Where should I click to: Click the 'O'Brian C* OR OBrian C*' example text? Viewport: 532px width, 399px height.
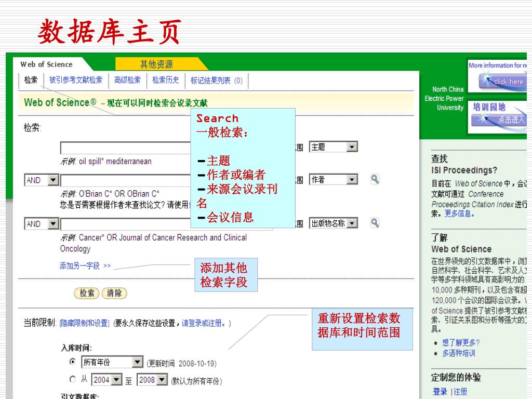pyautogui.click(x=119, y=194)
